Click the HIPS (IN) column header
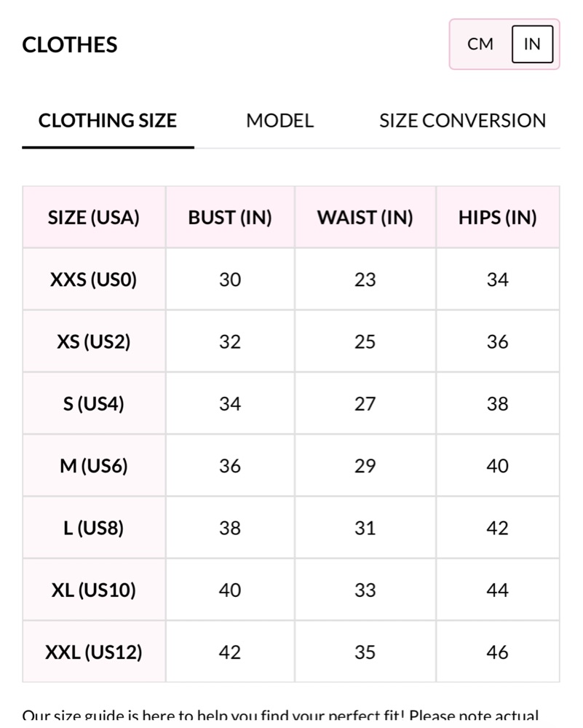The width and height of the screenshot is (583, 728). click(x=498, y=218)
